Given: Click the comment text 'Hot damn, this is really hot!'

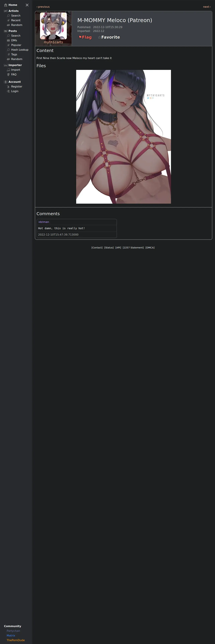Looking at the screenshot, I should pyautogui.click(x=62, y=228).
